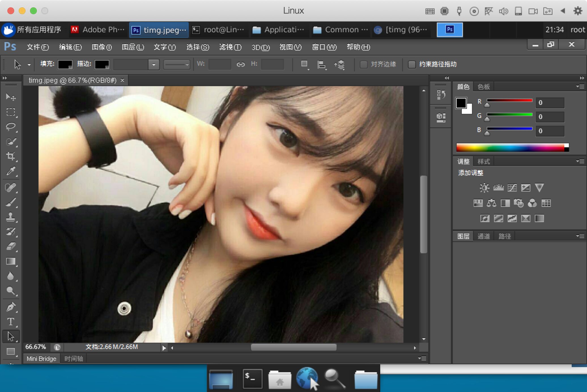Select the Eyedropper tool
The width and height of the screenshot is (587, 392).
tap(11, 171)
